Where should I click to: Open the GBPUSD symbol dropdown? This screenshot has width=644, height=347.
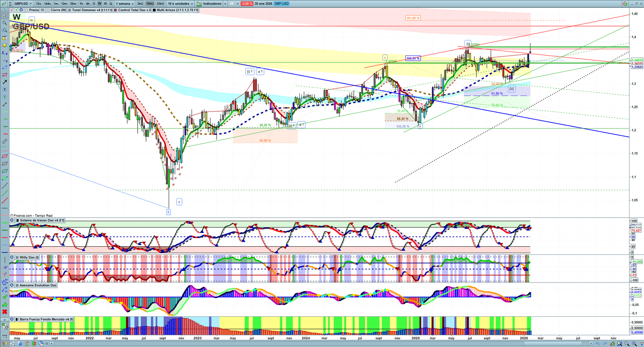pos(23,4)
